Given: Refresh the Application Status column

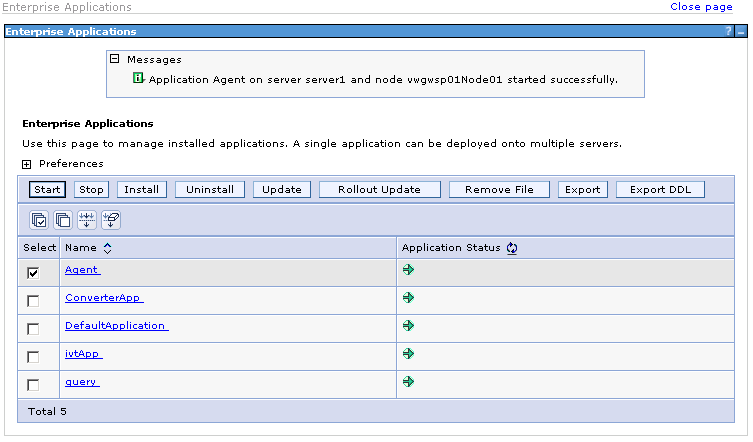Looking at the screenshot, I should (x=512, y=248).
